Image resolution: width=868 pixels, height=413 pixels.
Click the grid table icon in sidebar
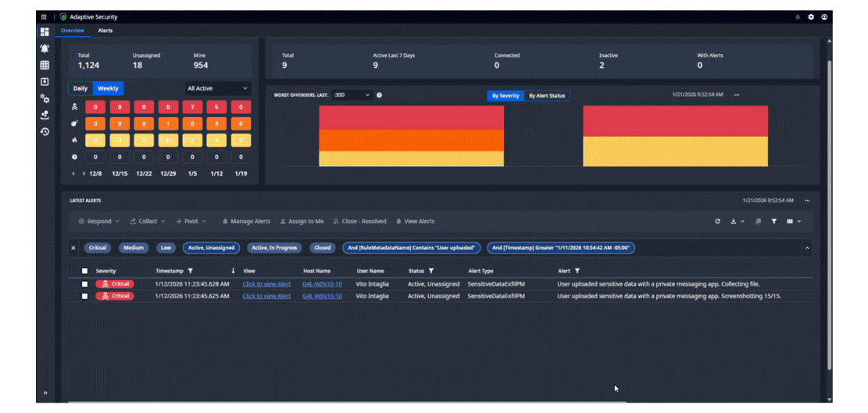click(x=45, y=66)
